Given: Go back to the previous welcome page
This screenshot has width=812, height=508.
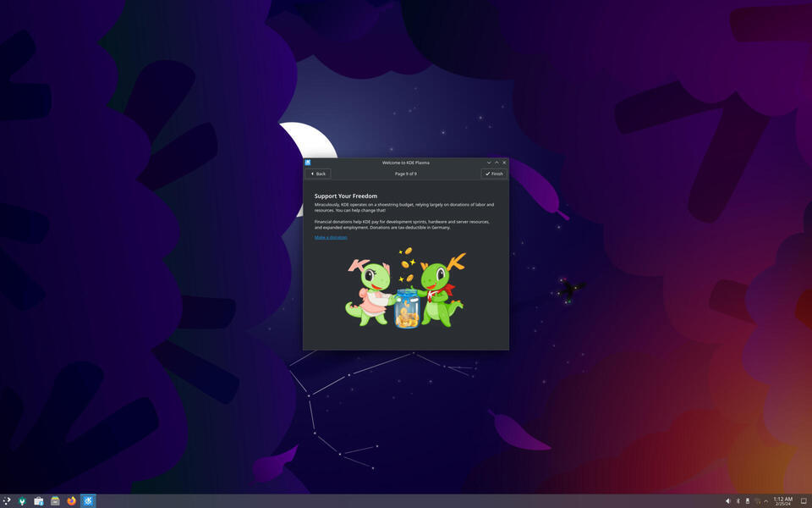Looking at the screenshot, I should pos(318,174).
